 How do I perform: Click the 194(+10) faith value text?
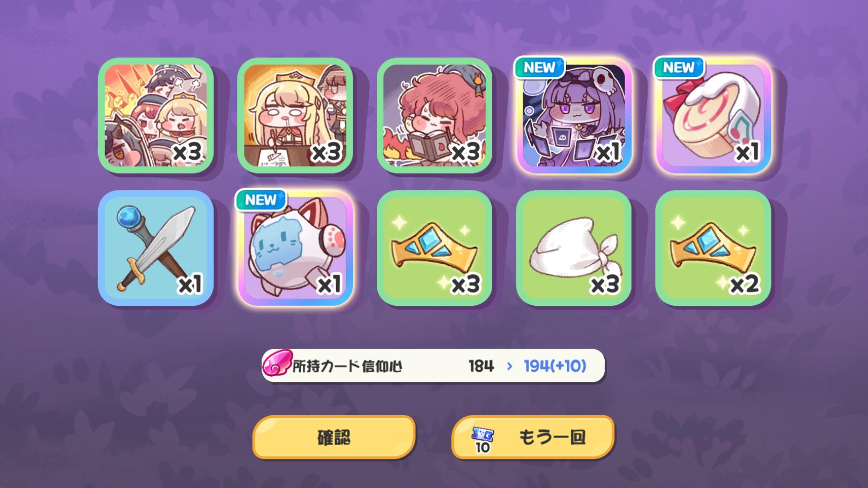[555, 366]
